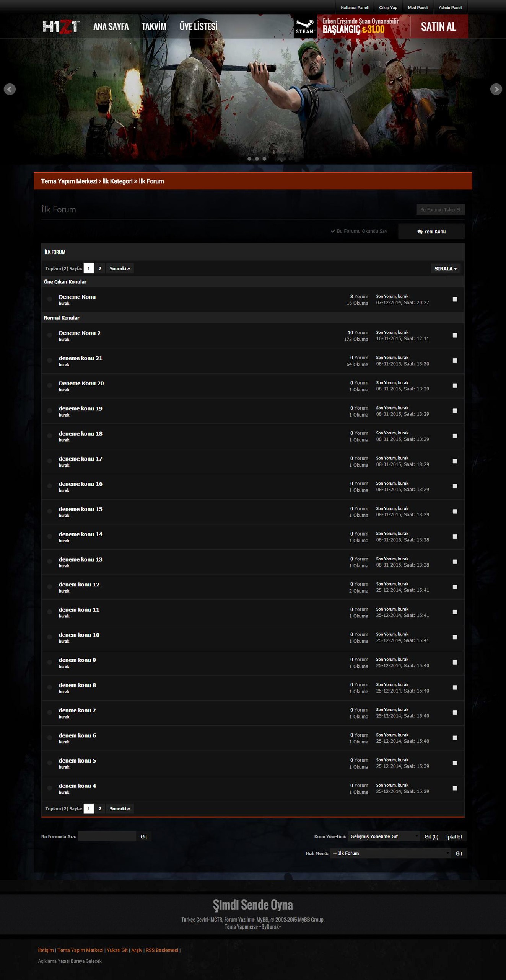The width and height of the screenshot is (506, 980).
Task: Click Git button next to forum search
Action: (144, 836)
